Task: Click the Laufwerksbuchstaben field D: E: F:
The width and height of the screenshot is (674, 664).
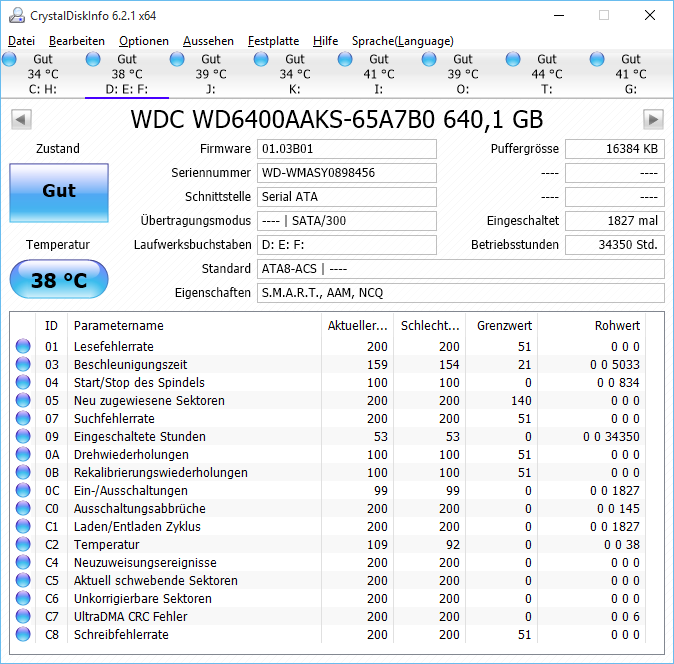Action: coord(347,245)
